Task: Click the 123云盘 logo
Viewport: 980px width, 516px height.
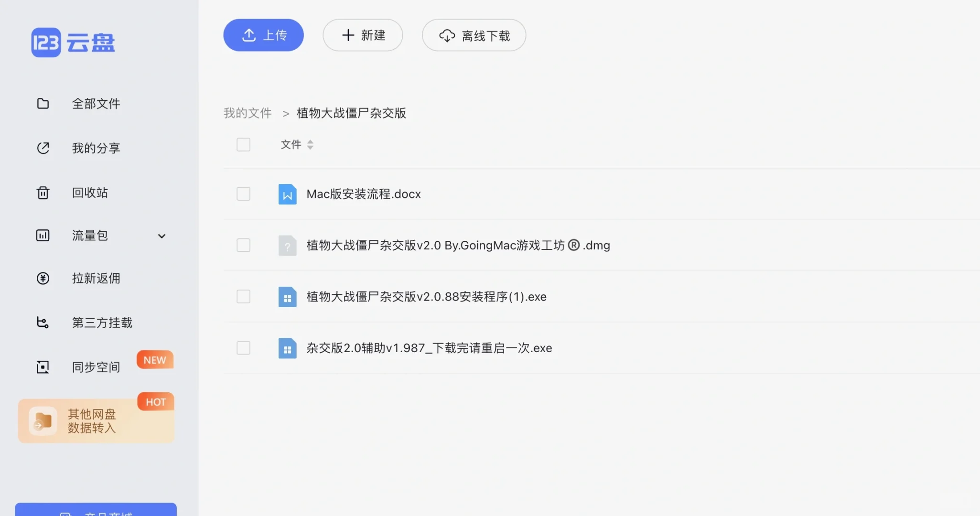Action: pyautogui.click(x=72, y=42)
